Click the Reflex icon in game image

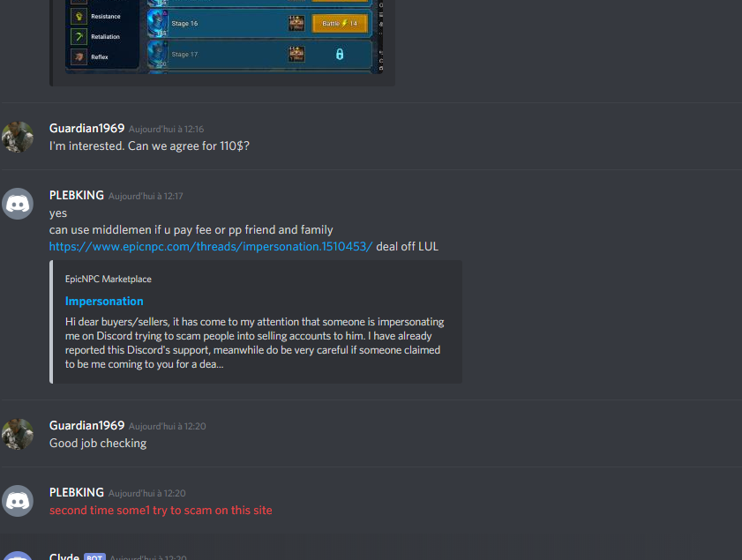[x=79, y=56]
